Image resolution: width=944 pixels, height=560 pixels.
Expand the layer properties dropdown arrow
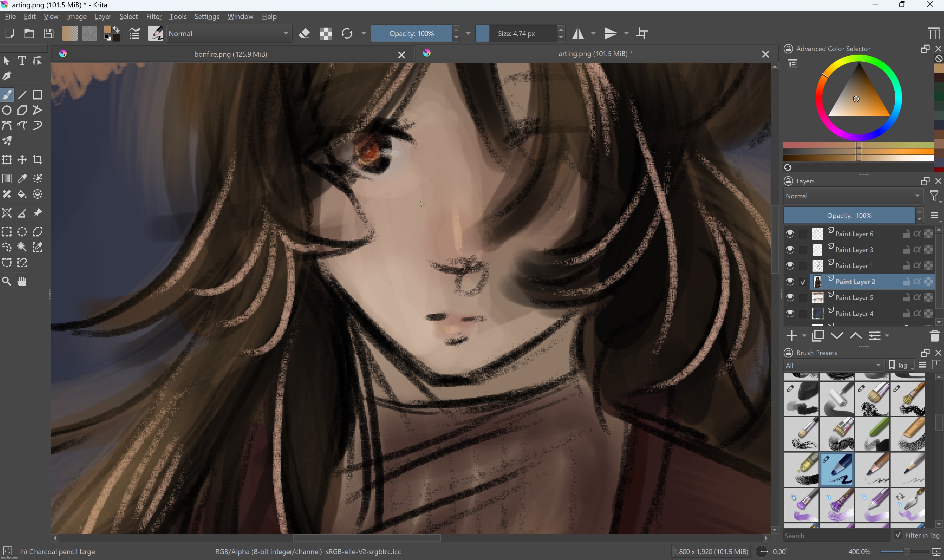pyautogui.click(x=887, y=336)
